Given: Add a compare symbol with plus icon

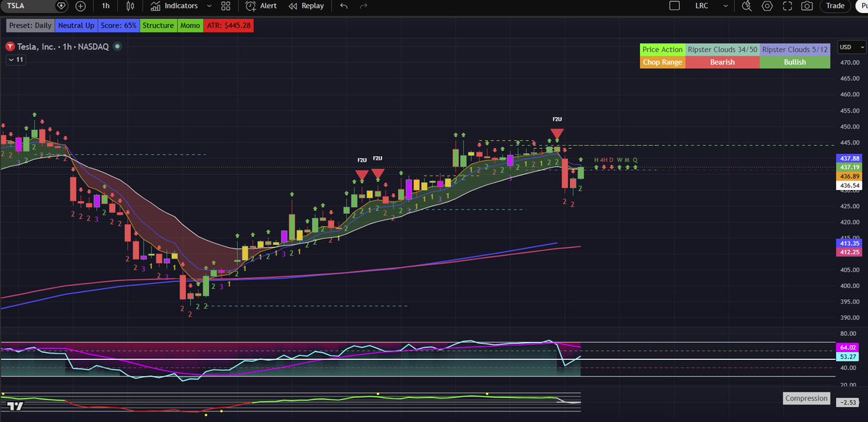Looking at the screenshot, I should 80,6.
